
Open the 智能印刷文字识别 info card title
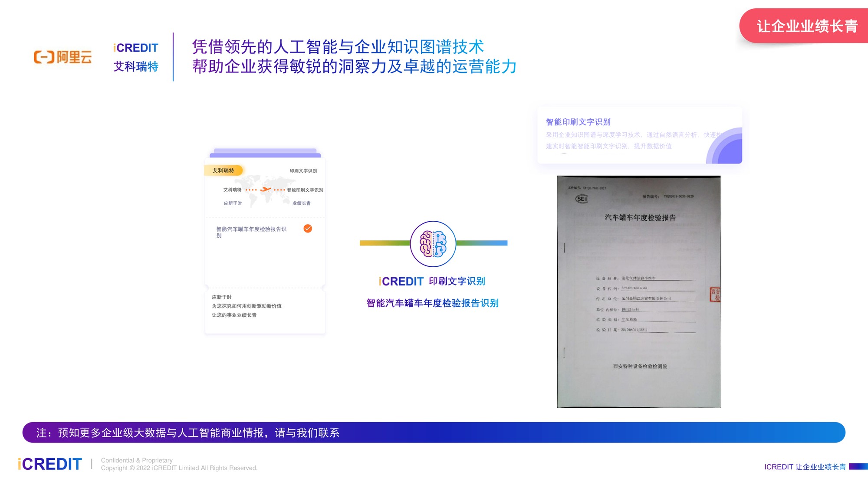pyautogui.click(x=578, y=122)
